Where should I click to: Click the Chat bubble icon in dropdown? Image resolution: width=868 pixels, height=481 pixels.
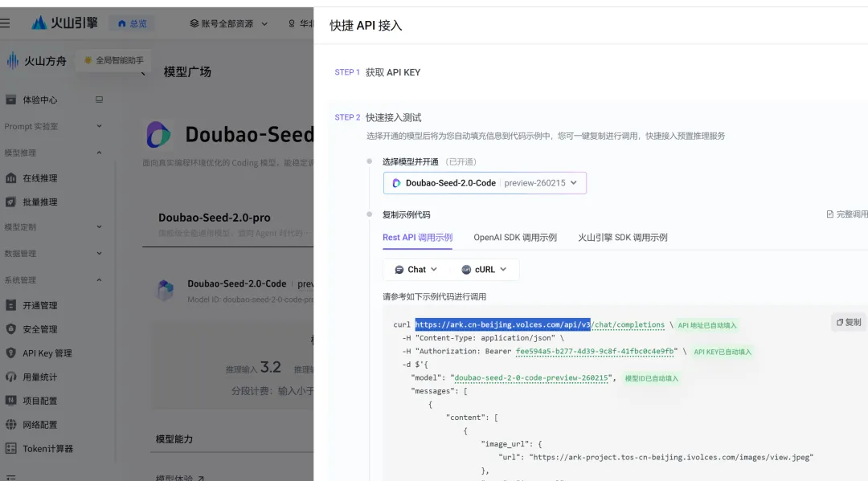399,270
